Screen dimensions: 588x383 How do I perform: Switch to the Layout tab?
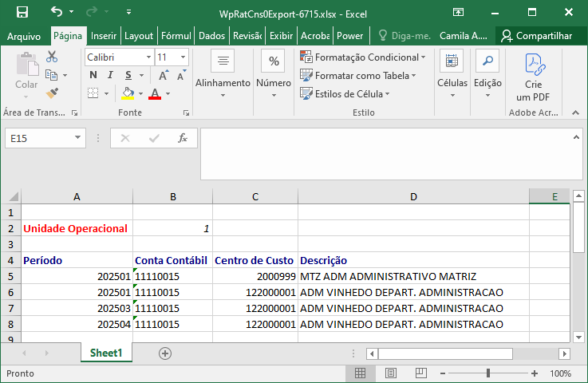click(139, 36)
